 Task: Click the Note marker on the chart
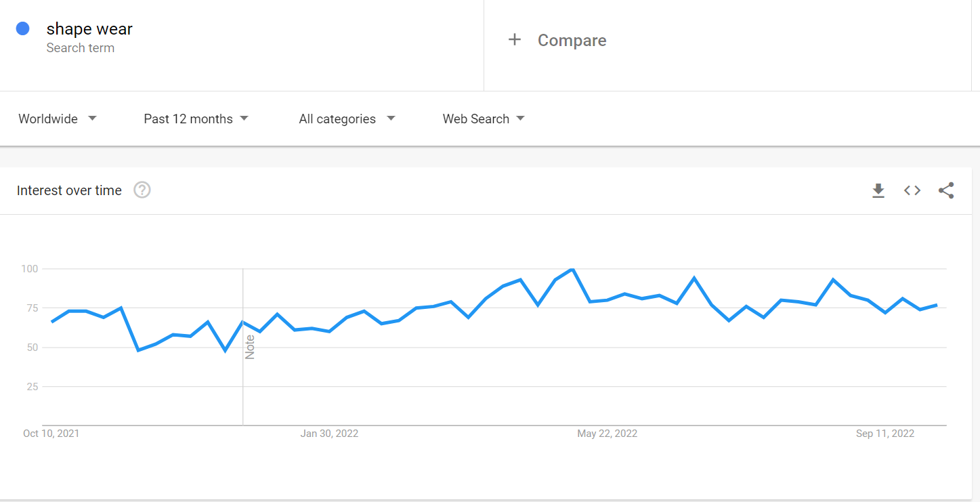pos(250,347)
